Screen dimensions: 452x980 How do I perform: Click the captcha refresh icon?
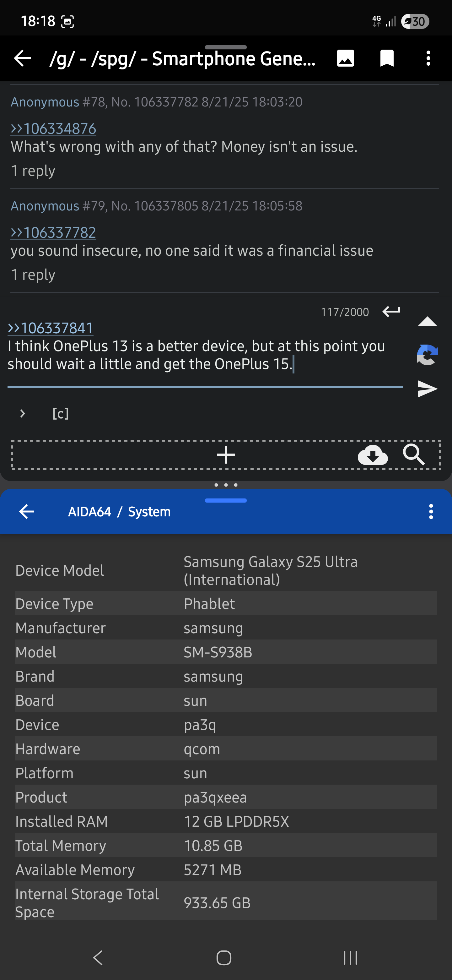click(427, 355)
